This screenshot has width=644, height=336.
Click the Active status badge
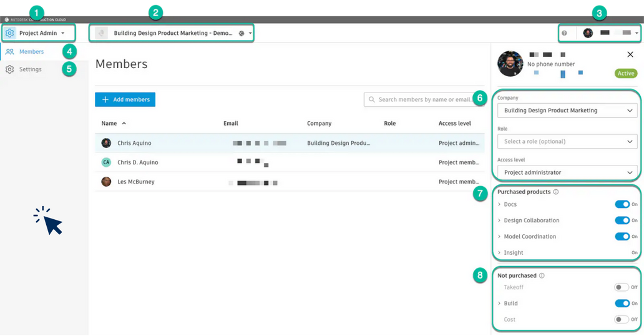click(x=626, y=73)
